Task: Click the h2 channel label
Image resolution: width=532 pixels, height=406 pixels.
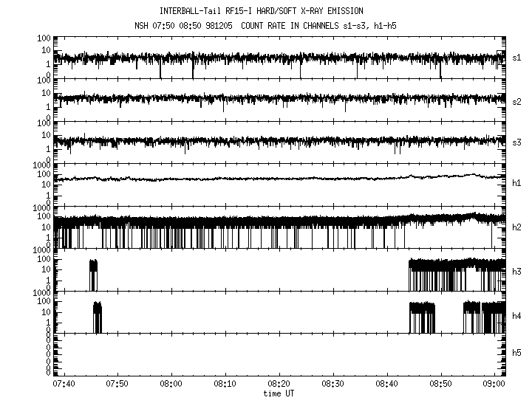Action: click(x=517, y=227)
